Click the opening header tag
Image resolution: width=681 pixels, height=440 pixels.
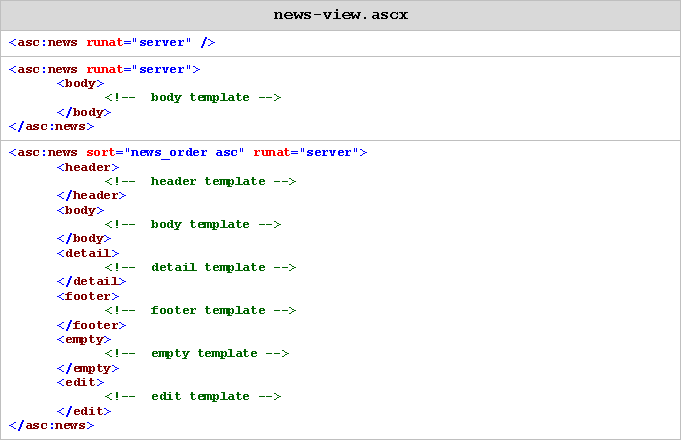click(88, 167)
